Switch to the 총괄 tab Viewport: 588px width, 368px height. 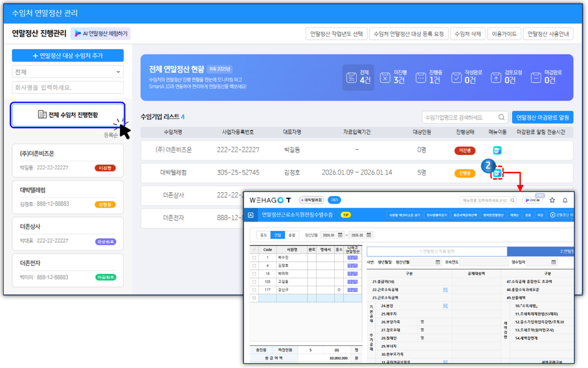292,235
